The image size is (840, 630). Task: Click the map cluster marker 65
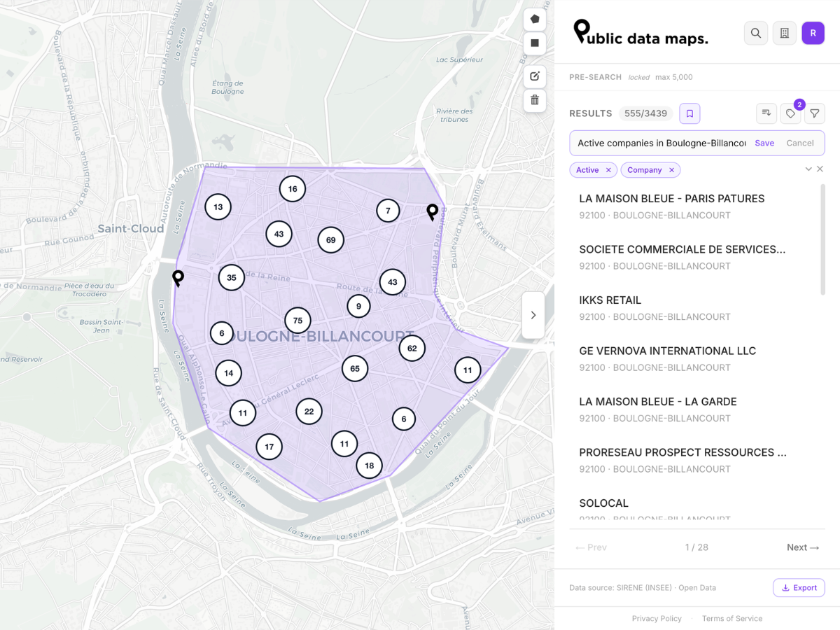click(355, 369)
